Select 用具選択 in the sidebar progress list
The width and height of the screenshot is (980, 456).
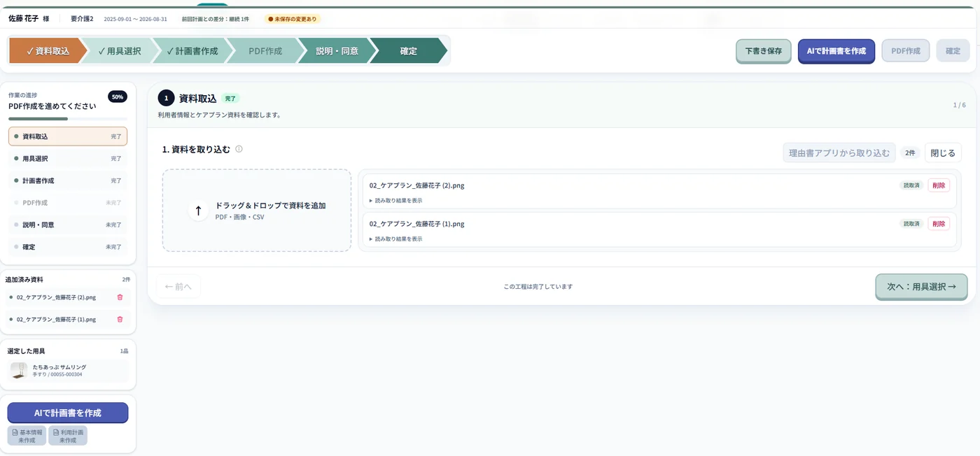[x=68, y=159]
